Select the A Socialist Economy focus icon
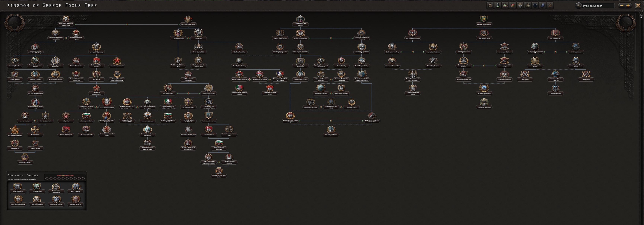The width and height of the screenshot is (644, 225). [97, 47]
